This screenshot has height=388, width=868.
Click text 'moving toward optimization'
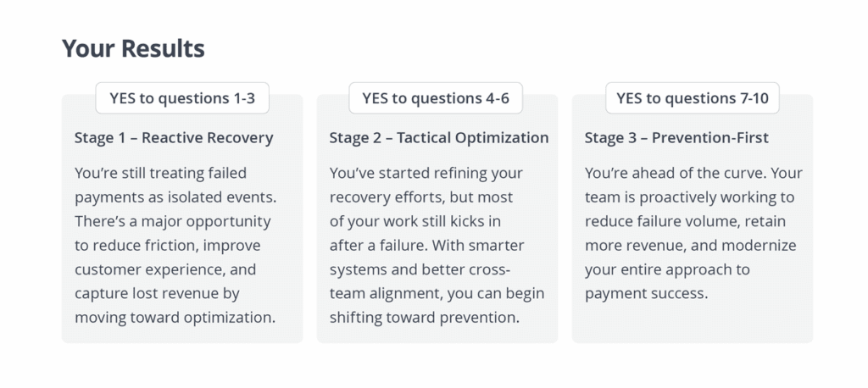pyautogui.click(x=173, y=318)
